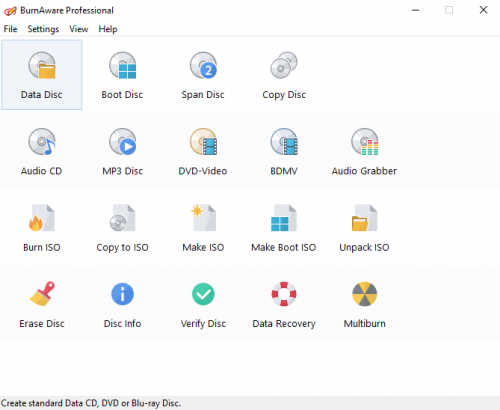Minimize the BurnAware window

point(415,10)
